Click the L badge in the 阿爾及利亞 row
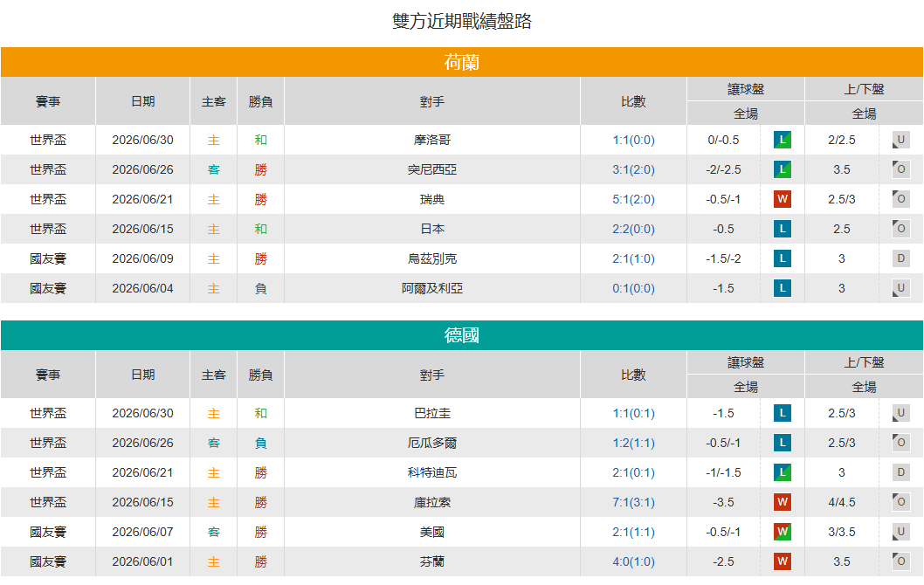Viewport: 924px width, 585px height. [782, 288]
